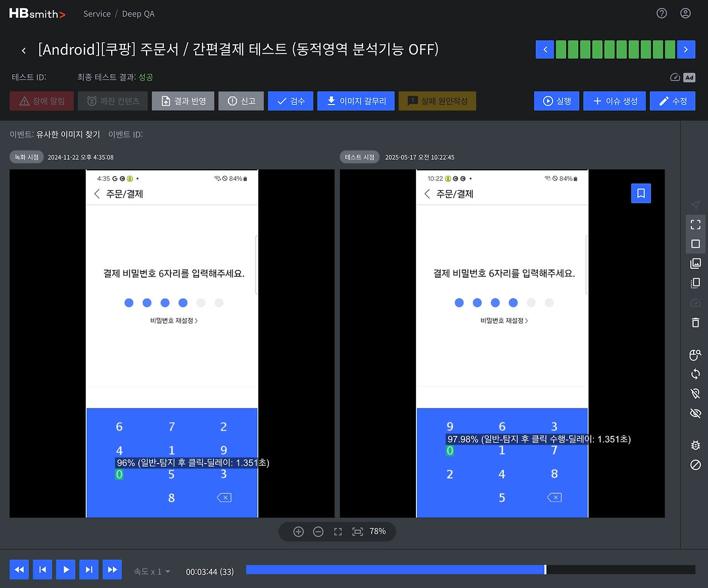Skip to previous step button
Screen dimensions: 708x588
[43, 570]
